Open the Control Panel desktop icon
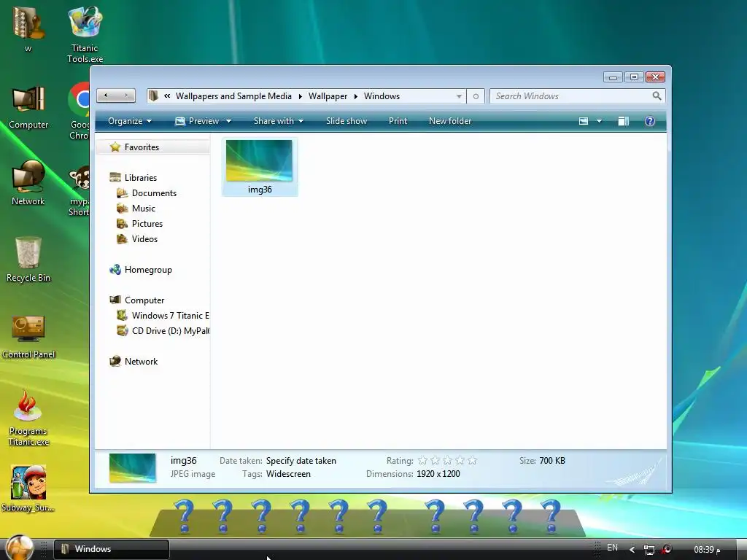Viewport: 747px width, 560px height. 28,335
